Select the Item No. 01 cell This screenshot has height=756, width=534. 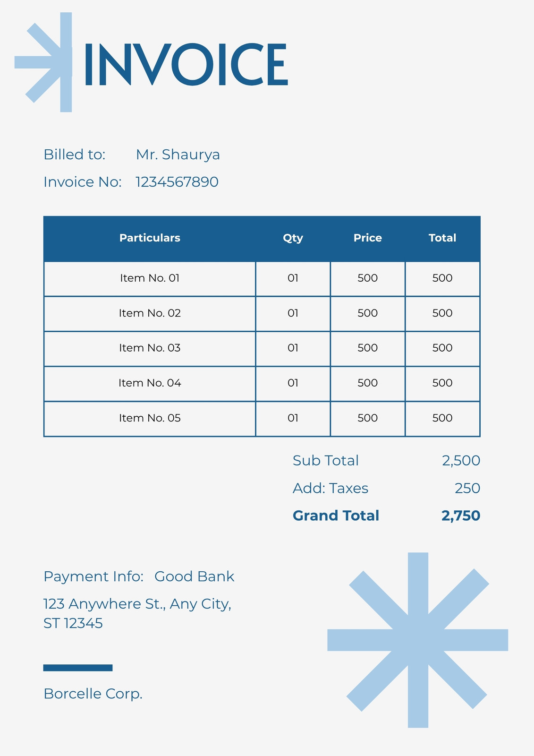click(x=150, y=278)
